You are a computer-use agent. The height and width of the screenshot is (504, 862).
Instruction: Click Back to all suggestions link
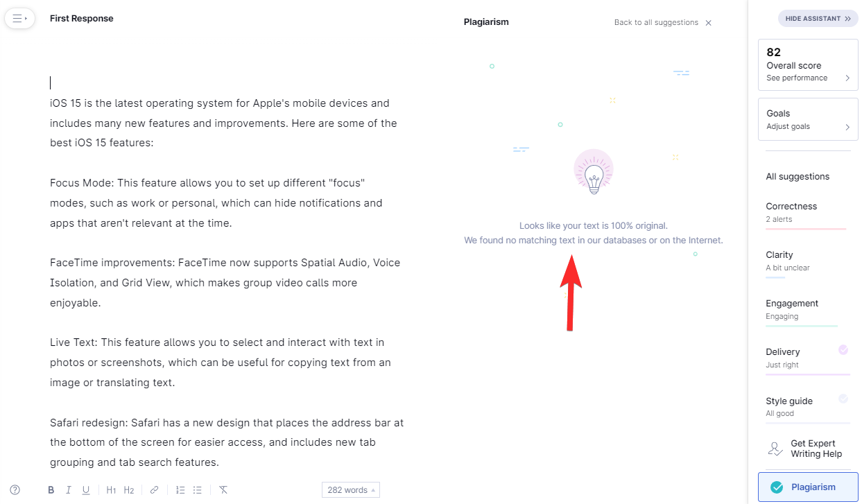[656, 22]
